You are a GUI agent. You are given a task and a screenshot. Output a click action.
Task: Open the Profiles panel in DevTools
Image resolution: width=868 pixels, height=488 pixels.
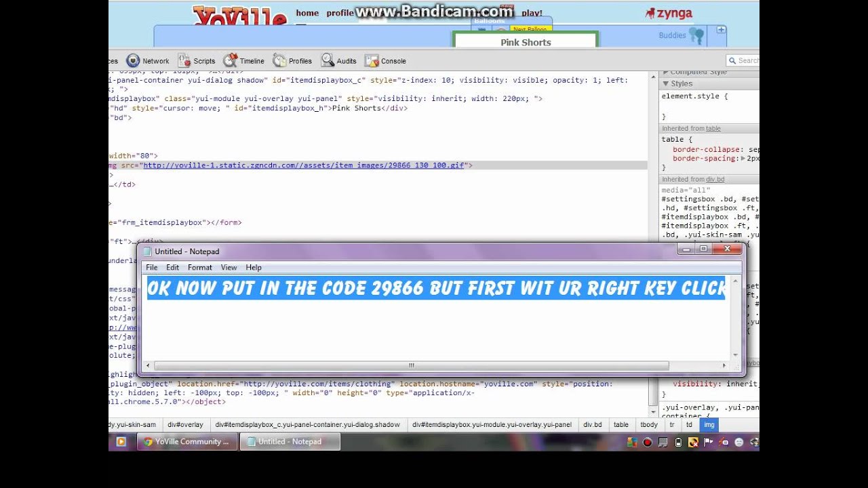point(292,61)
